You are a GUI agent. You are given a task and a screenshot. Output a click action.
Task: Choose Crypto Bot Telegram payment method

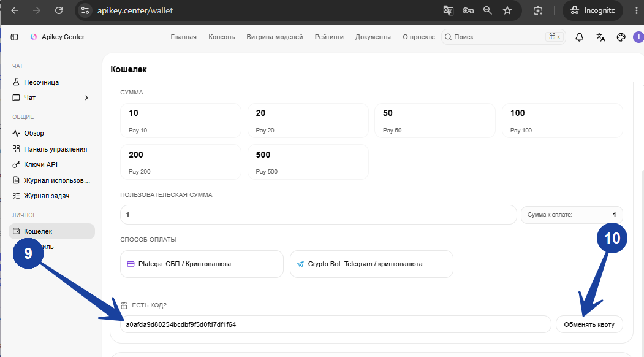tap(371, 264)
